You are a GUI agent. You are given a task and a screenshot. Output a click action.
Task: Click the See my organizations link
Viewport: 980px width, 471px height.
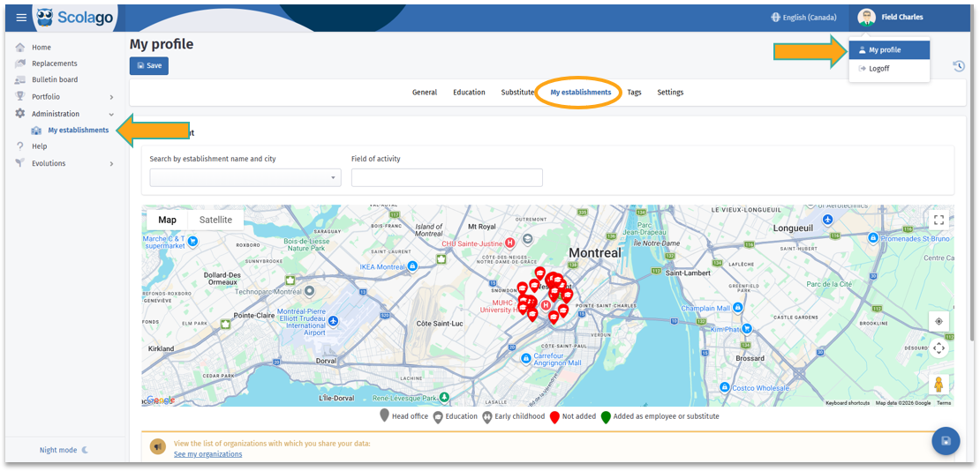click(207, 454)
